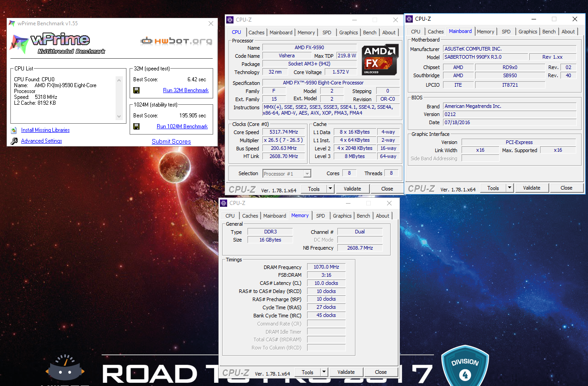Viewport: 588px width, 386px height.
Task: Click the Core Speed value 5317.74 MHz
Action: coord(285,132)
